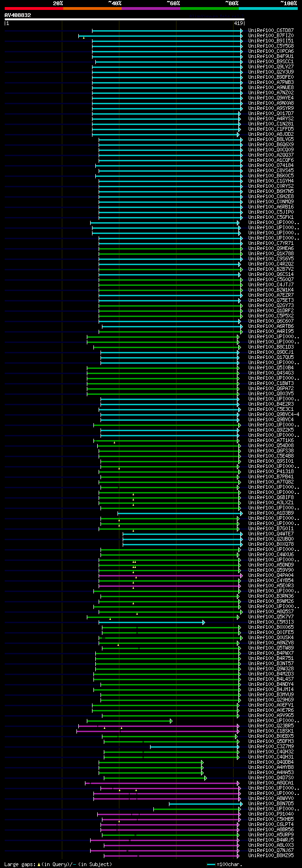Click UniRef100_Q803V5 label
This screenshot has width=302, height=868.
(x=271, y=394)
